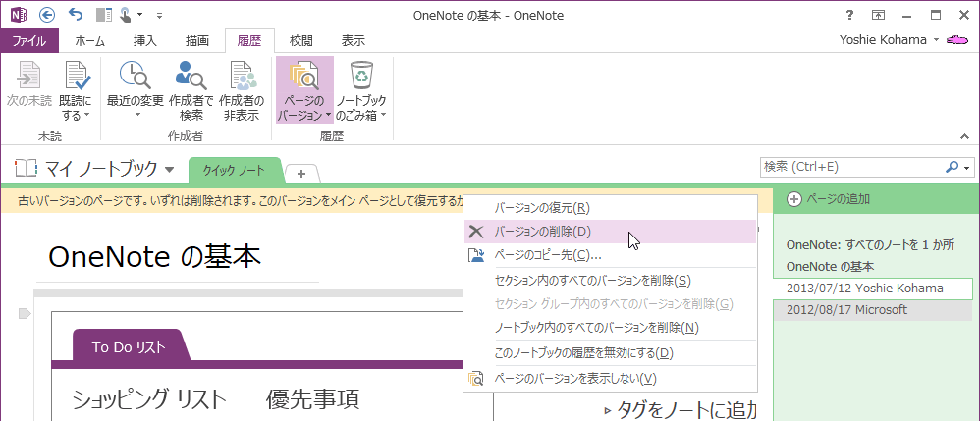Choose バージョンの削除(D) from menu
The height and width of the screenshot is (421, 980).
(610, 232)
